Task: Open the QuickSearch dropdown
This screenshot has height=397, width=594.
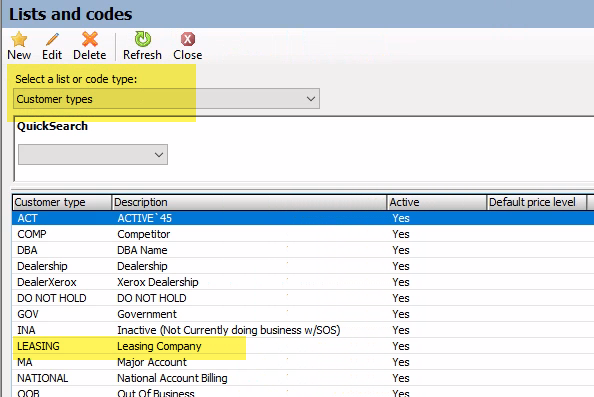Action: (x=93, y=155)
